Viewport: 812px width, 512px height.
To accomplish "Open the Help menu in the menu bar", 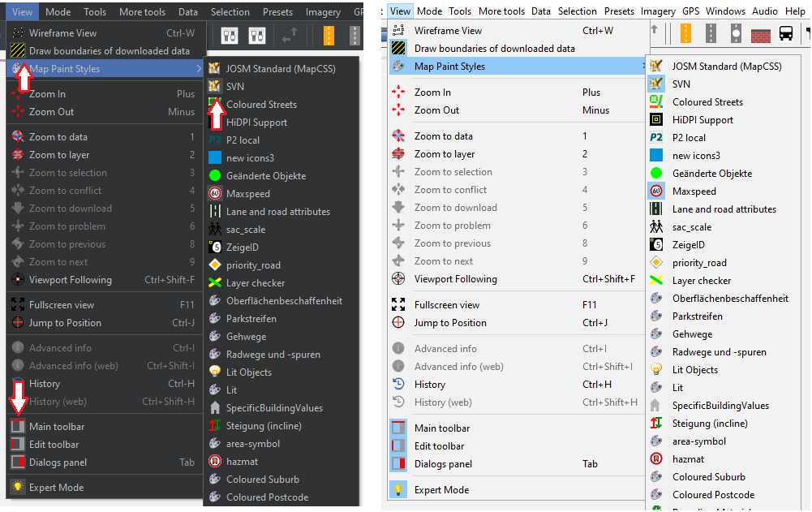I will pos(795,11).
